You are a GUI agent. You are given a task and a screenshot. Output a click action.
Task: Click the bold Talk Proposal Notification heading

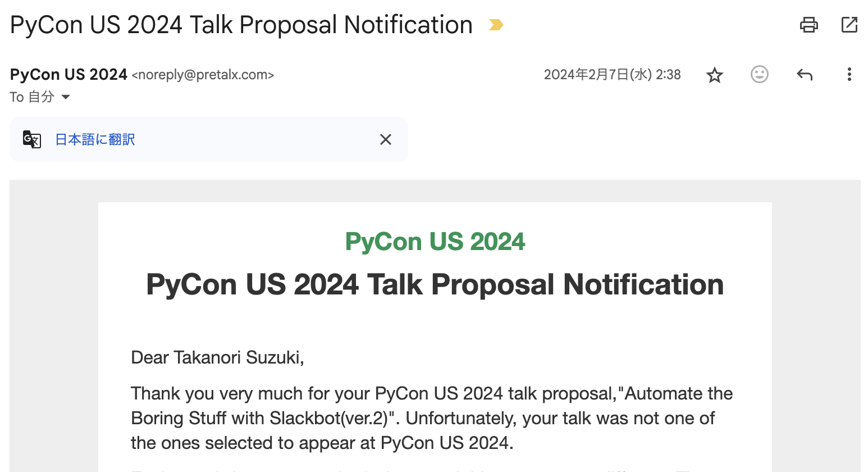click(435, 284)
